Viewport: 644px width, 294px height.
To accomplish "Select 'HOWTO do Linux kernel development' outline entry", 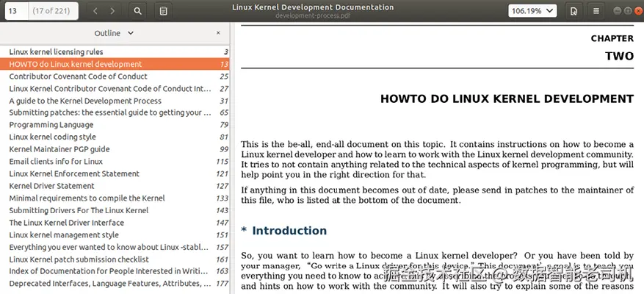I will click(115, 64).
